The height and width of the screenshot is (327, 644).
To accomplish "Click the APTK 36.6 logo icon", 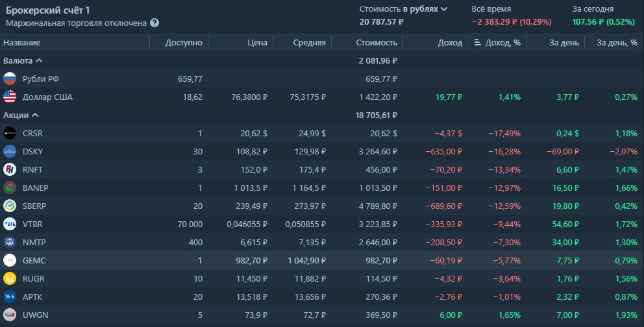I will point(10,297).
